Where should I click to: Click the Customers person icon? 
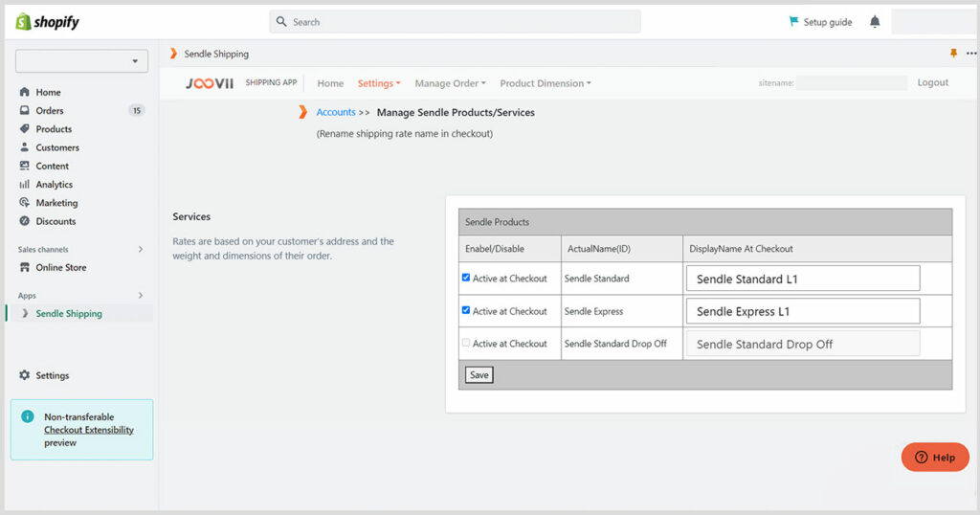[24, 146]
